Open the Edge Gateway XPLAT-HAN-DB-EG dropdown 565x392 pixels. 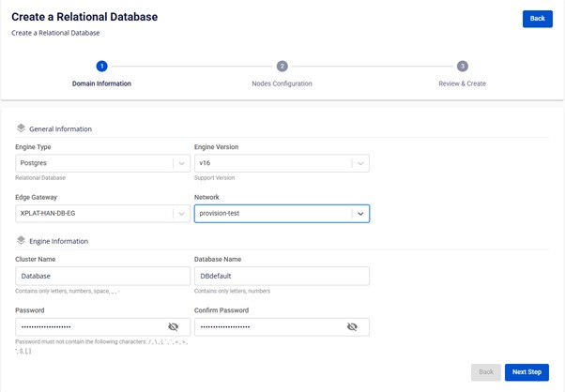coord(102,214)
